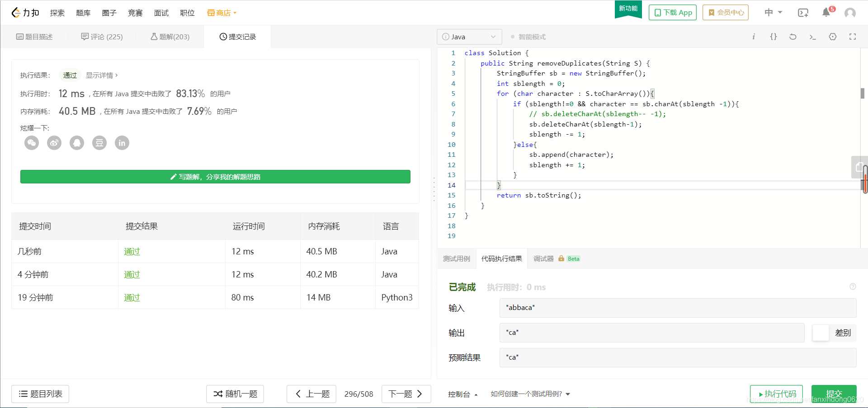Open 题库 in top navigation
Viewport: 868px width, 408px height.
[x=83, y=13]
